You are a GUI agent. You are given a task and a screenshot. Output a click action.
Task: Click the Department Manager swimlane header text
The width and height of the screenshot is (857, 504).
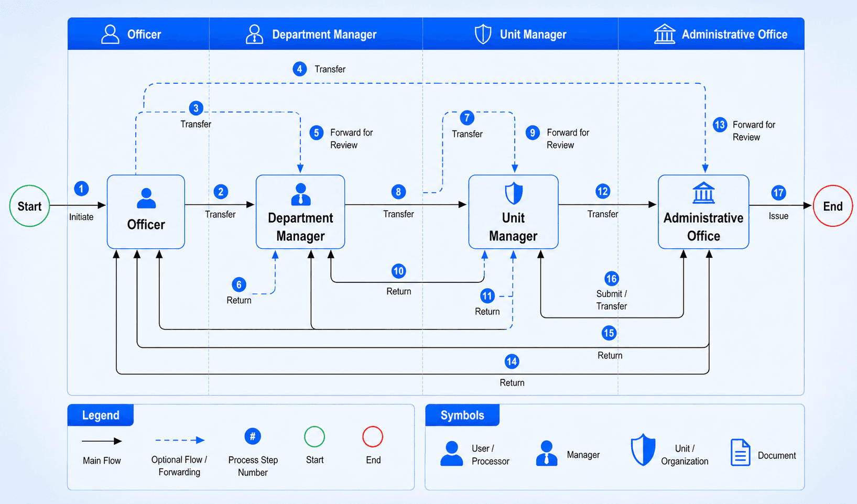324,35
